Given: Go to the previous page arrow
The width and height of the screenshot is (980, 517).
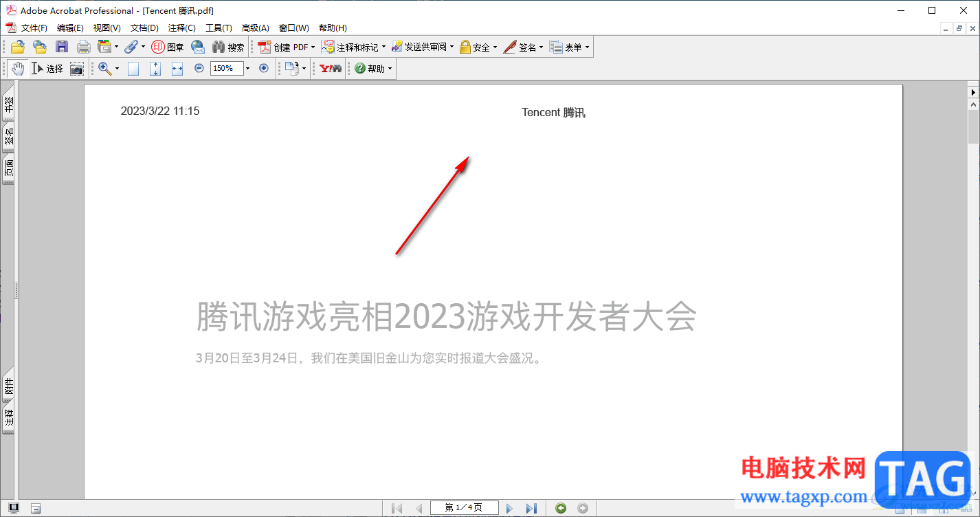Looking at the screenshot, I should [419, 508].
